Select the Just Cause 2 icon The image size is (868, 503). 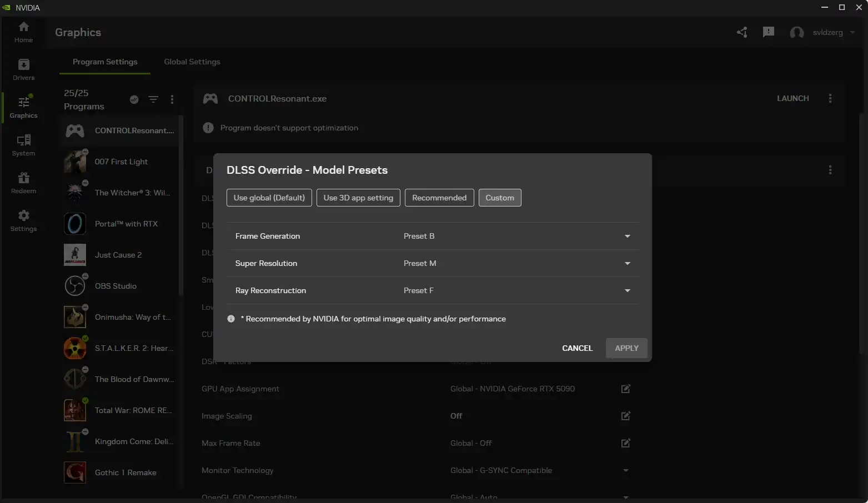pyautogui.click(x=75, y=255)
